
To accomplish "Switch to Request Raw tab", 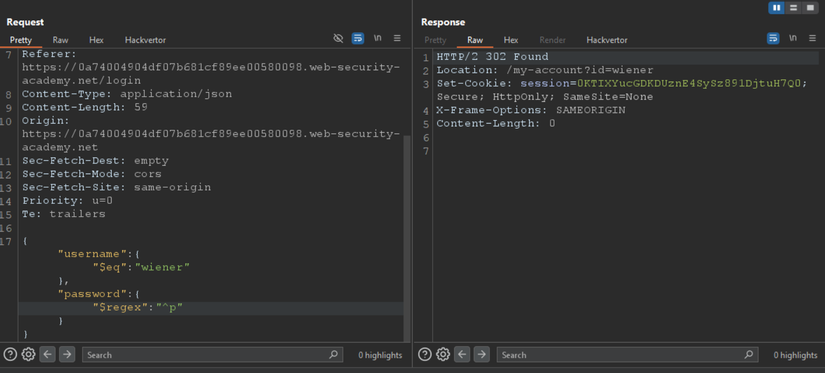I will tap(60, 40).
